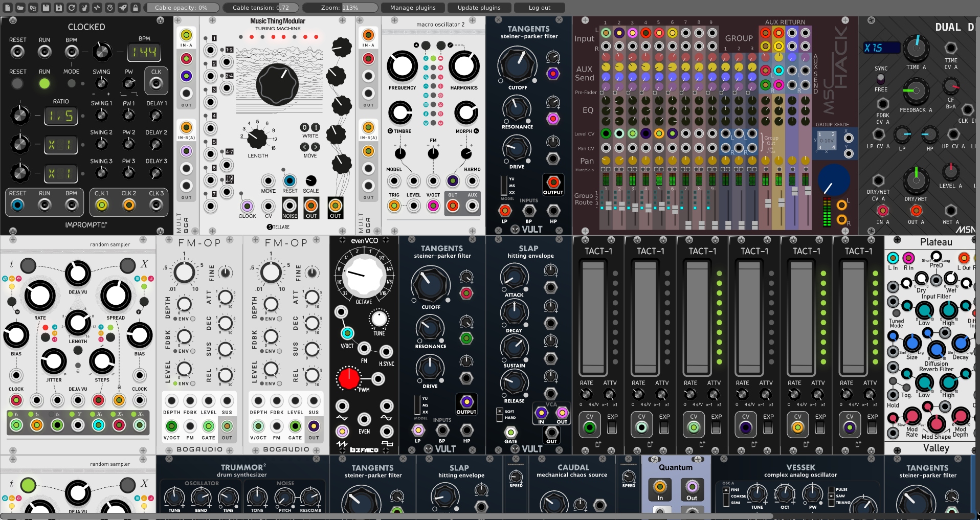Viewport: 980px width, 520px height.
Task: Click the NOISE jack on Turing Machine
Action: tap(289, 206)
